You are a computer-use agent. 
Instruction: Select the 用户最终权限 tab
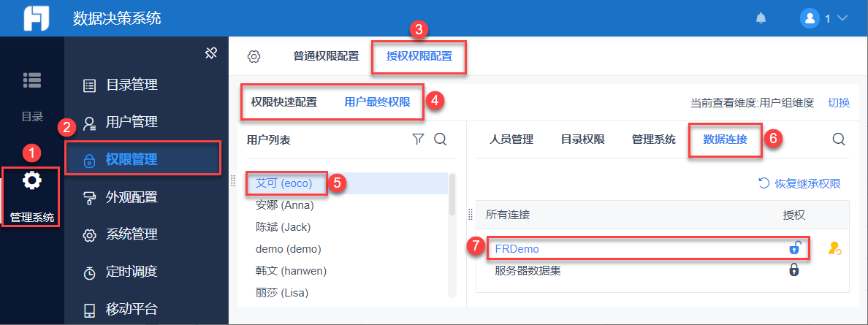point(377,102)
